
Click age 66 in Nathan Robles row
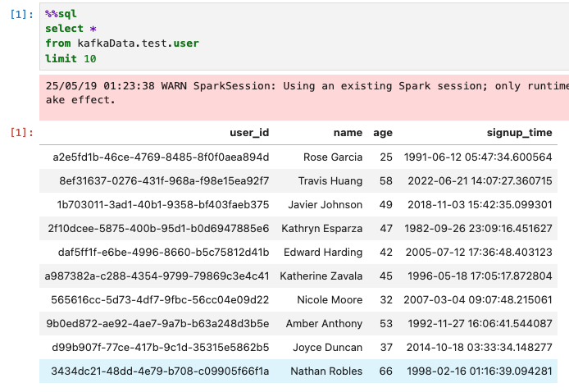386,371
